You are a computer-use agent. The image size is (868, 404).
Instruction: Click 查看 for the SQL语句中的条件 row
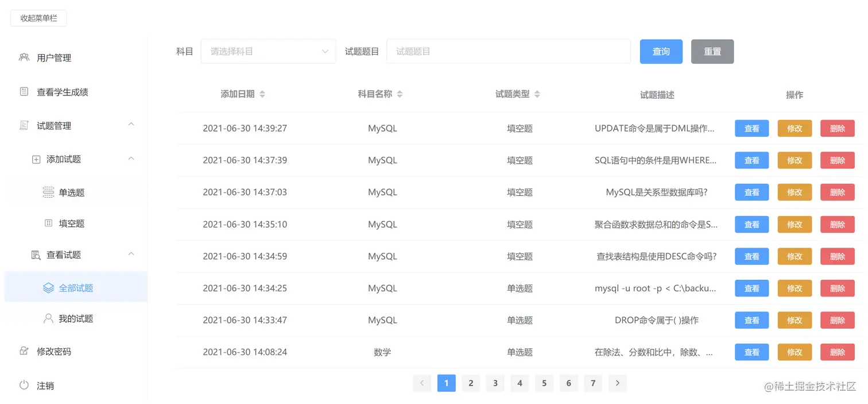[752, 160]
